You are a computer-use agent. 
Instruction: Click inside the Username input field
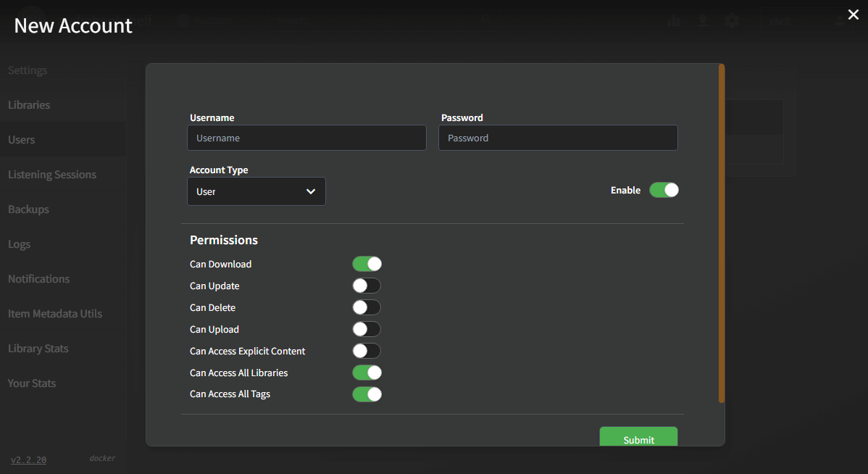pyautogui.click(x=306, y=137)
